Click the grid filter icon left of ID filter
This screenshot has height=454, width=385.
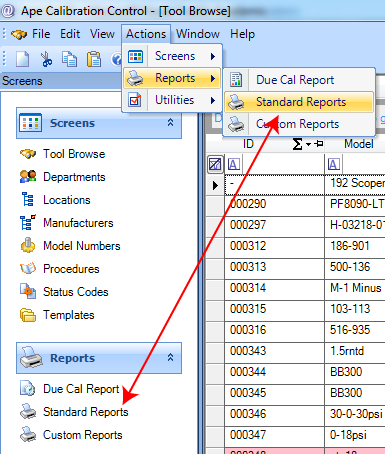pos(215,164)
